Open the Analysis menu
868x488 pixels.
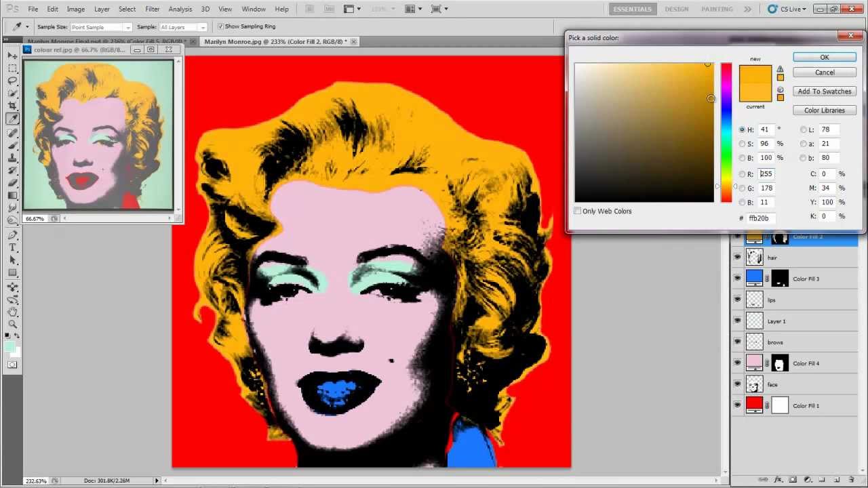click(x=180, y=9)
